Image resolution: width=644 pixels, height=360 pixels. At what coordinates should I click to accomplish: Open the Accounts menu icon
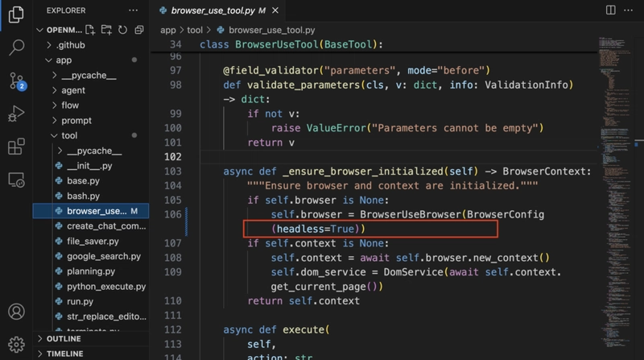click(x=16, y=312)
